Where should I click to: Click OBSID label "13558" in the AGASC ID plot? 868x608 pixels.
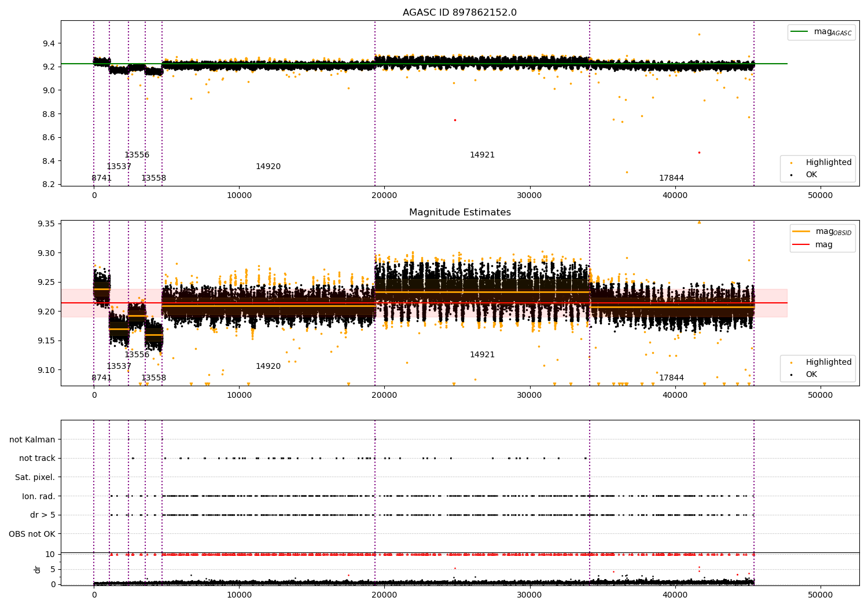[x=154, y=178]
